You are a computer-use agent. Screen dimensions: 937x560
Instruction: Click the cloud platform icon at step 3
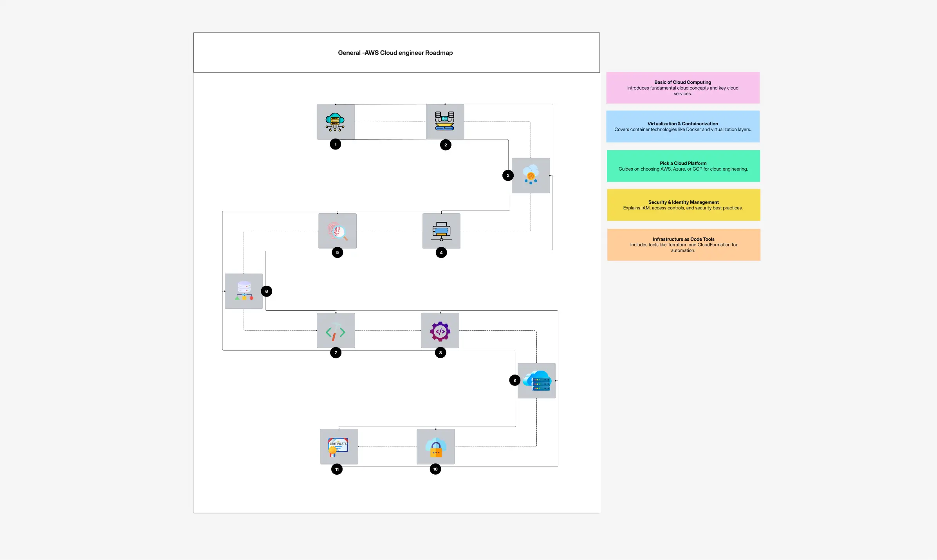(x=531, y=175)
